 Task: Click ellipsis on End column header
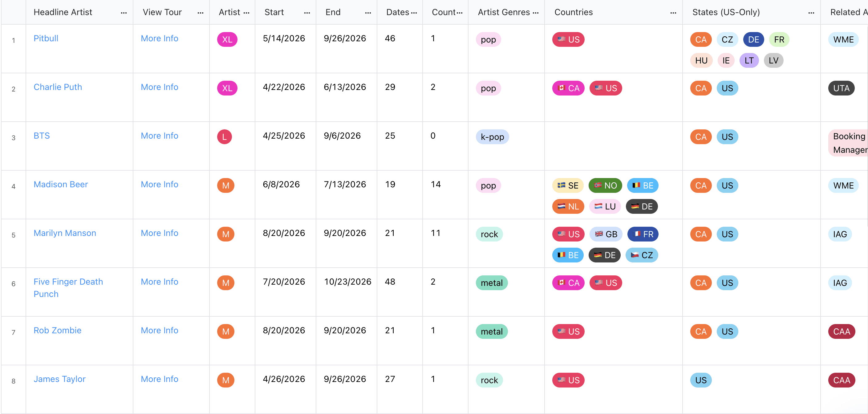pyautogui.click(x=367, y=13)
